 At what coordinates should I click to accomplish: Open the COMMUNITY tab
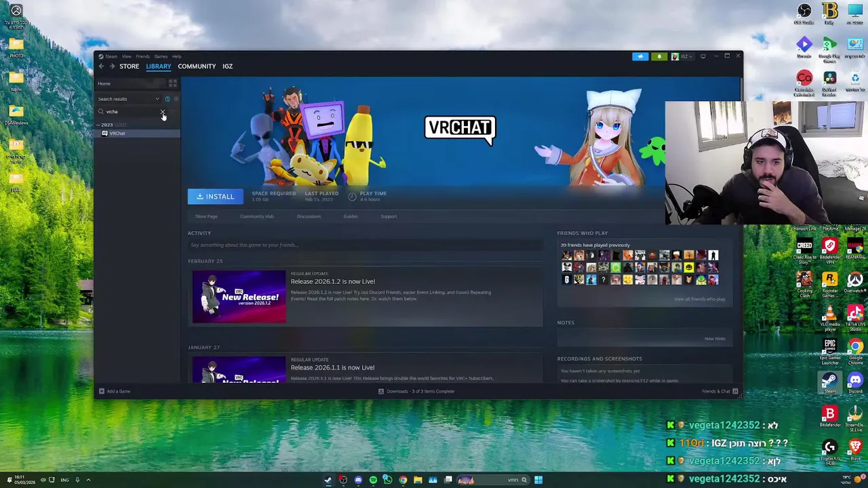tap(197, 66)
